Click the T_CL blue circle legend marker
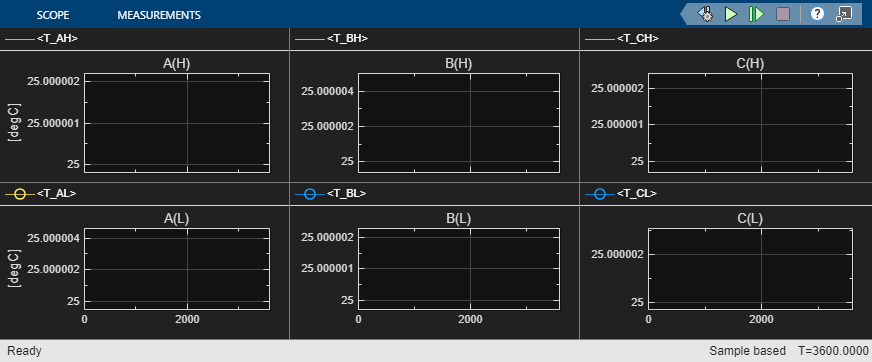The height and width of the screenshot is (362, 872). [600, 194]
